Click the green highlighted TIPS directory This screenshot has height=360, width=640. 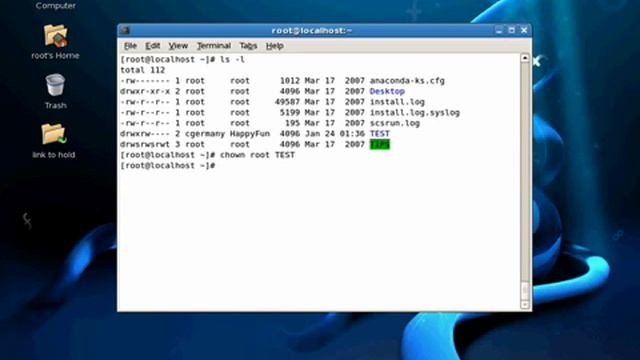[380, 144]
